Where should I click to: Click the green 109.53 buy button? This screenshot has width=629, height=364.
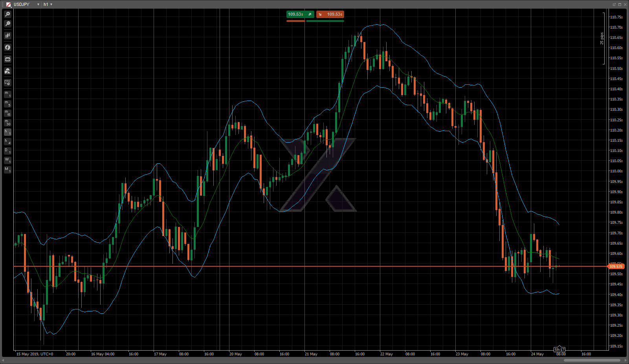point(300,14)
